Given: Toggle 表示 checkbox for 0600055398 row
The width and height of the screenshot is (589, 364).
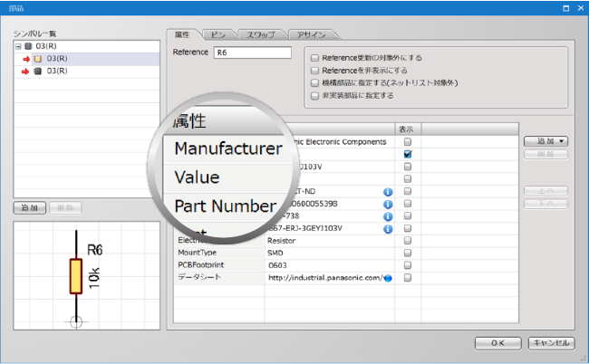Looking at the screenshot, I should [408, 204].
